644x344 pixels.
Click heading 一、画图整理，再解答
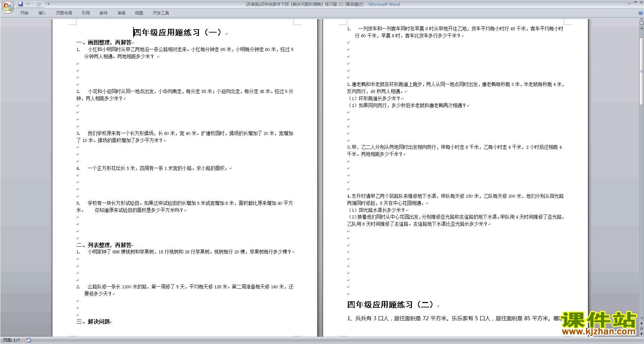tap(104, 43)
